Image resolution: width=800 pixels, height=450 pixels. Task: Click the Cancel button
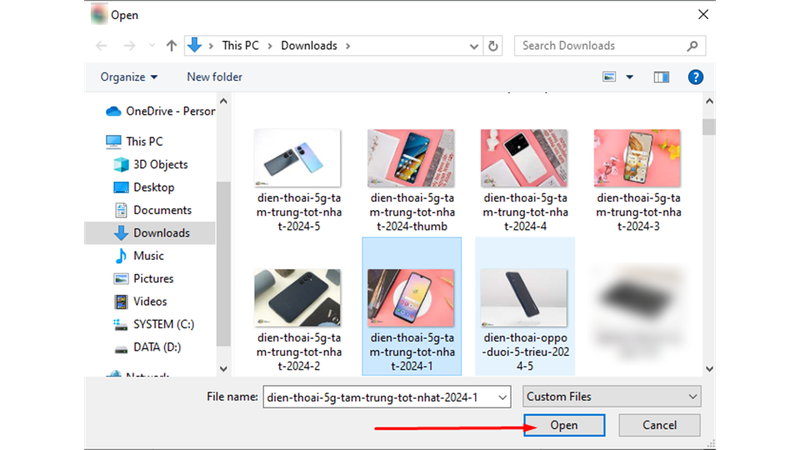pyautogui.click(x=659, y=425)
